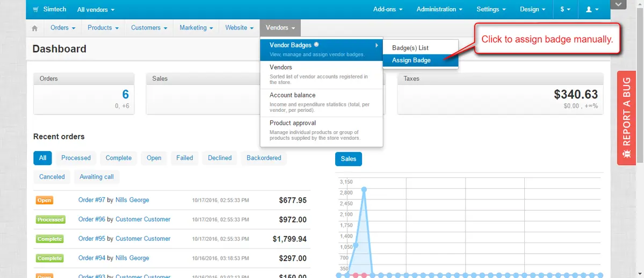Open the Account balance menu entry
The width and height of the screenshot is (644, 278).
[x=292, y=95]
